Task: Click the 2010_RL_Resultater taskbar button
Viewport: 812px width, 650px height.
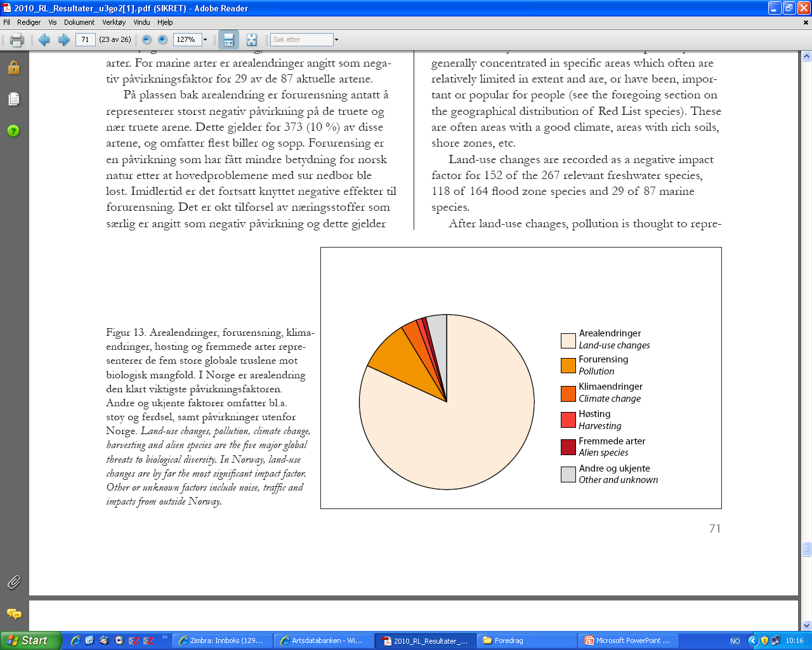Action: 425,640
